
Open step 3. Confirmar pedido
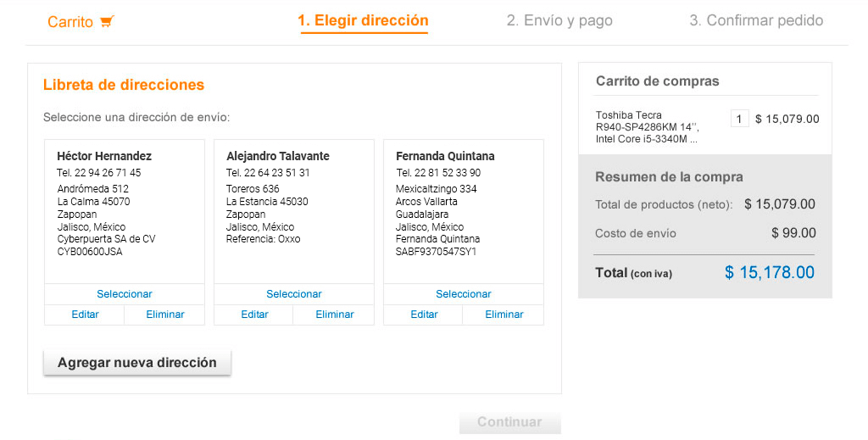pyautogui.click(x=756, y=21)
